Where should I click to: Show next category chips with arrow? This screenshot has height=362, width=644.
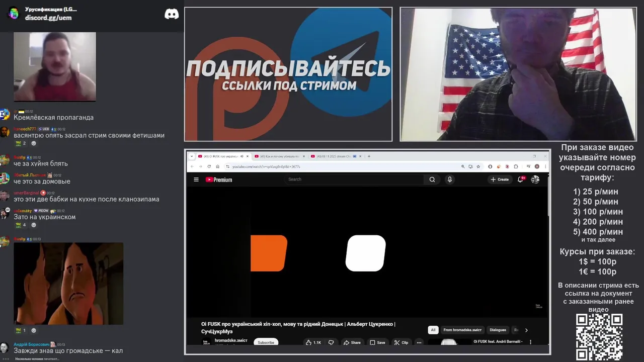click(x=526, y=330)
